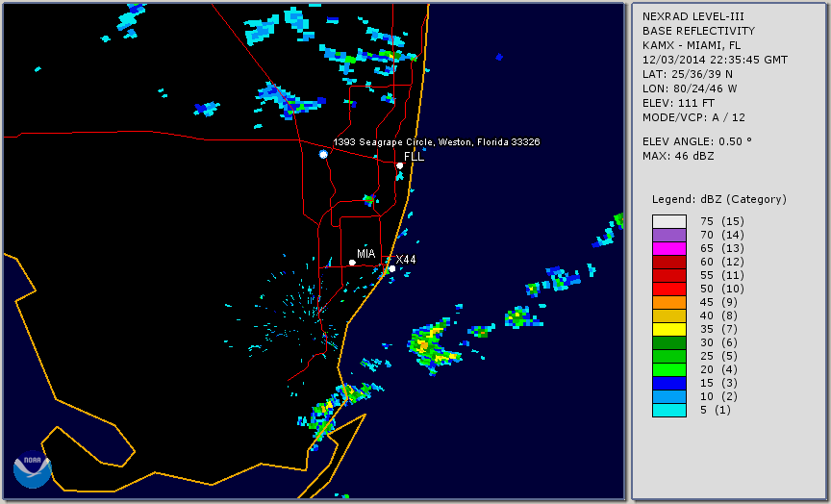Click the FLL airport marker dot
The height and width of the screenshot is (504, 831).
pos(399,165)
